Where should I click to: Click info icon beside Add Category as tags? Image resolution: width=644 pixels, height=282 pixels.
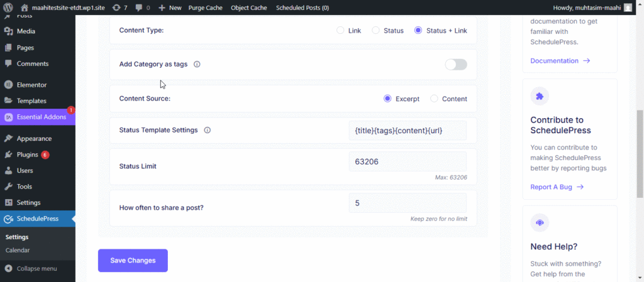pos(197,64)
